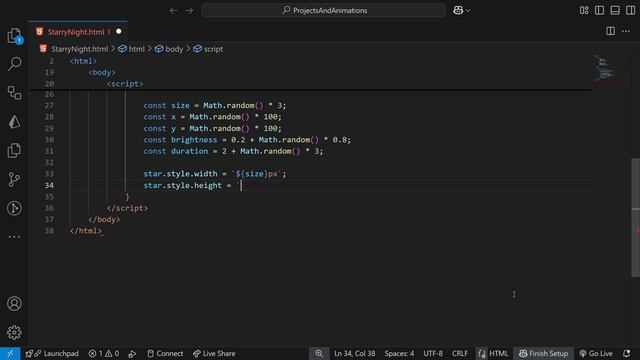The width and height of the screenshot is (640, 360).
Task: Open the Search view in the activity bar
Action: (14, 63)
